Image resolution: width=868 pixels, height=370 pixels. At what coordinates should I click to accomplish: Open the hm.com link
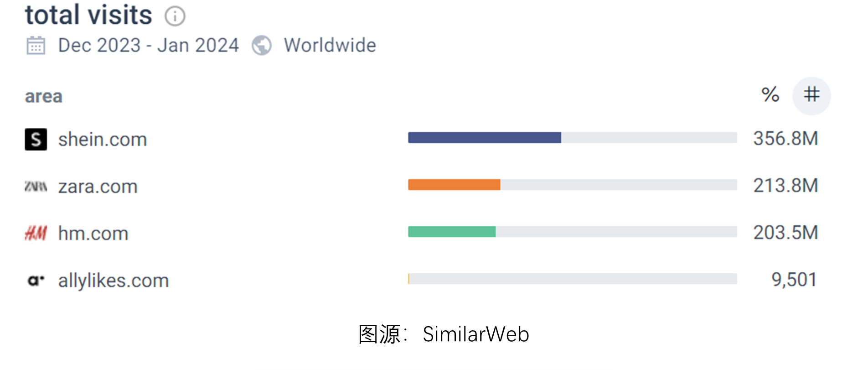[93, 234]
